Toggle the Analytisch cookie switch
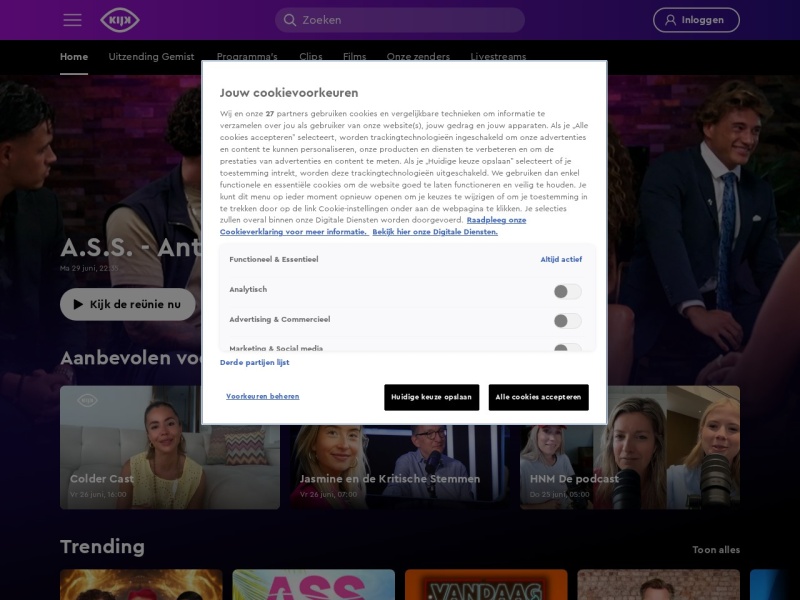The image size is (800, 600). (x=567, y=291)
